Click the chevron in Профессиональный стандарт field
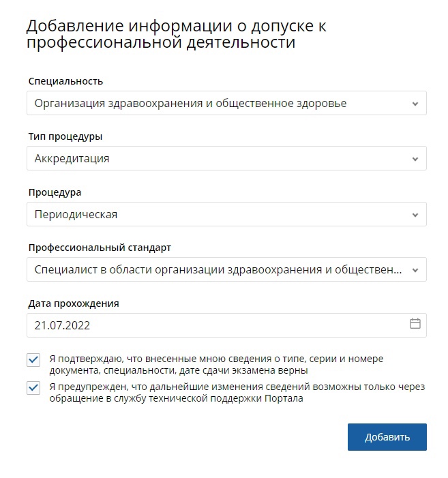 [415, 270]
